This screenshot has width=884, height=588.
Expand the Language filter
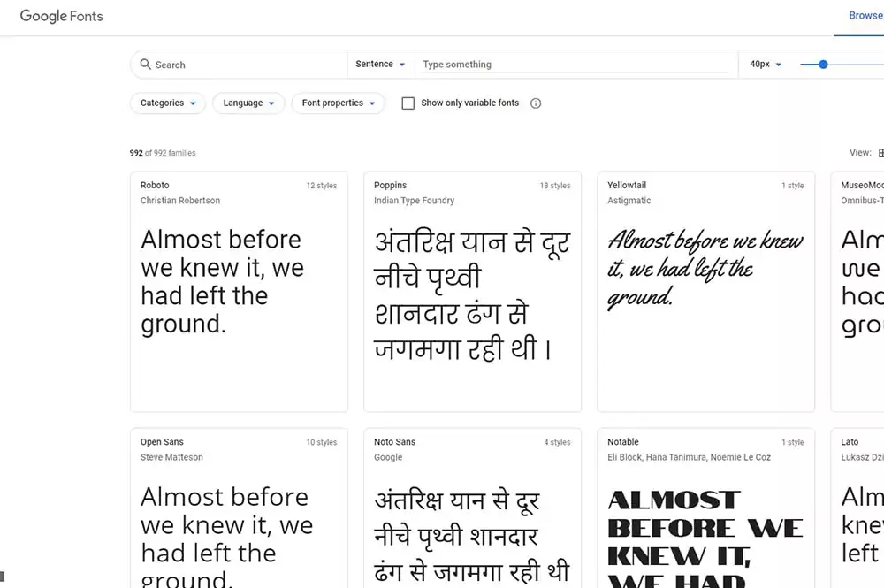pos(248,103)
